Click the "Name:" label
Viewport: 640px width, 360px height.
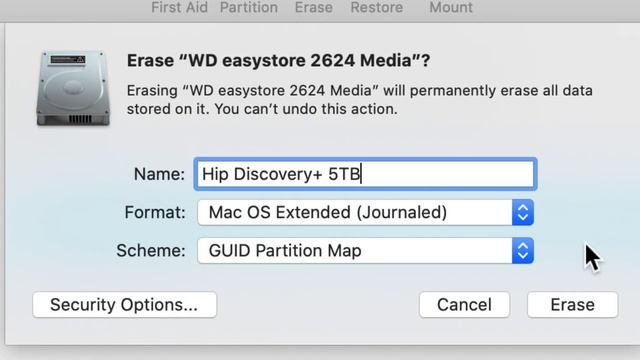click(160, 174)
